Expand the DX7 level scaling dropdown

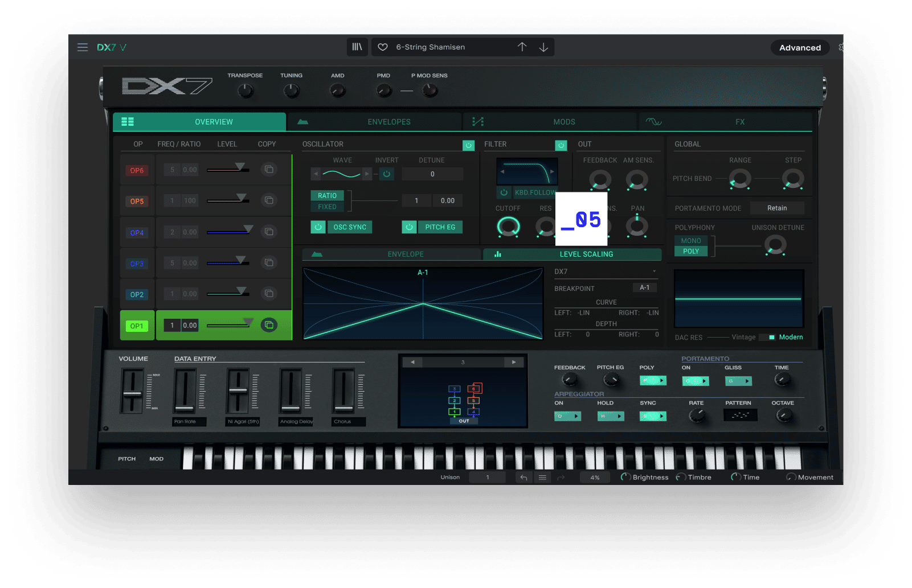654,272
